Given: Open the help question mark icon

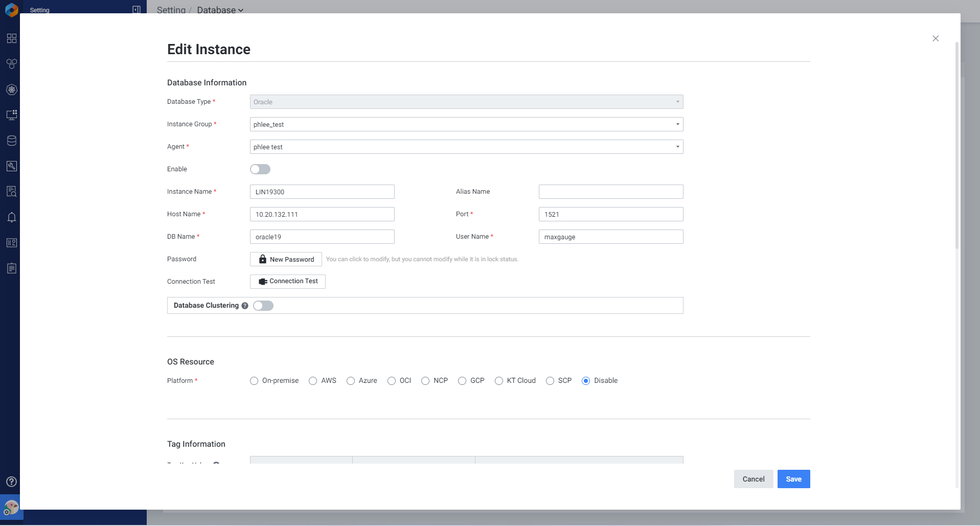Looking at the screenshot, I should coord(11,482).
